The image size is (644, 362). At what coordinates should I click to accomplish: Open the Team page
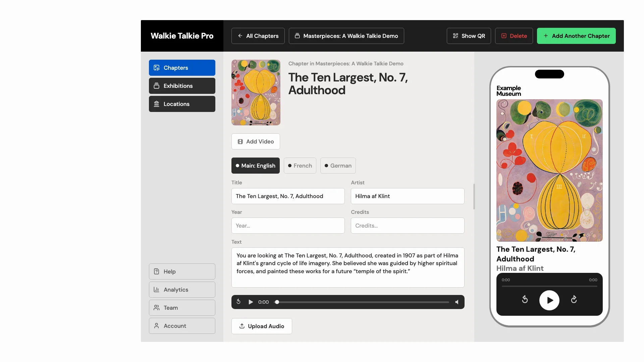[x=182, y=308]
